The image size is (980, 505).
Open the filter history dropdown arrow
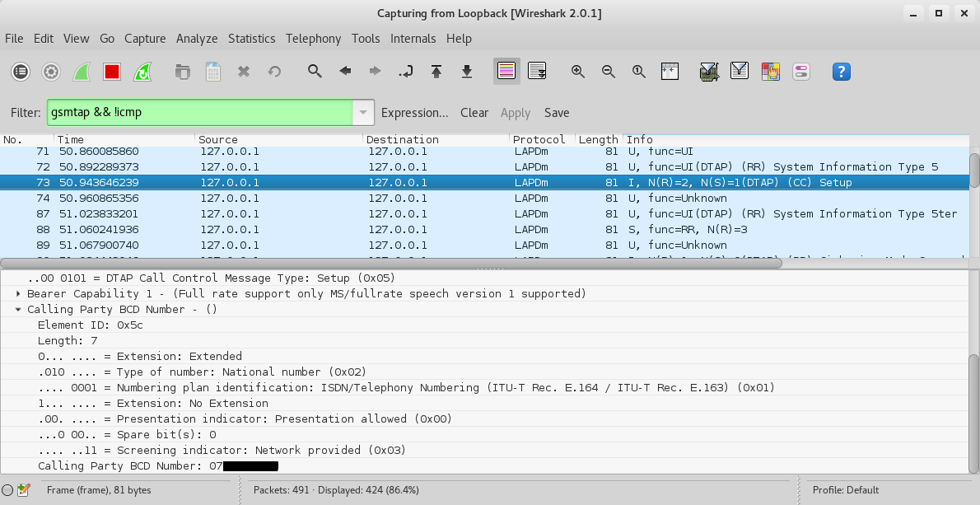(x=363, y=113)
